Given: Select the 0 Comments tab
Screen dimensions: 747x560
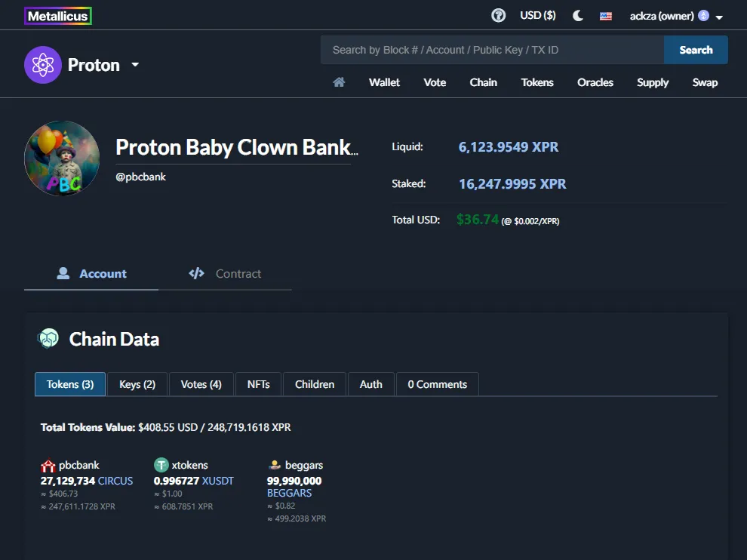Looking at the screenshot, I should click(x=438, y=384).
